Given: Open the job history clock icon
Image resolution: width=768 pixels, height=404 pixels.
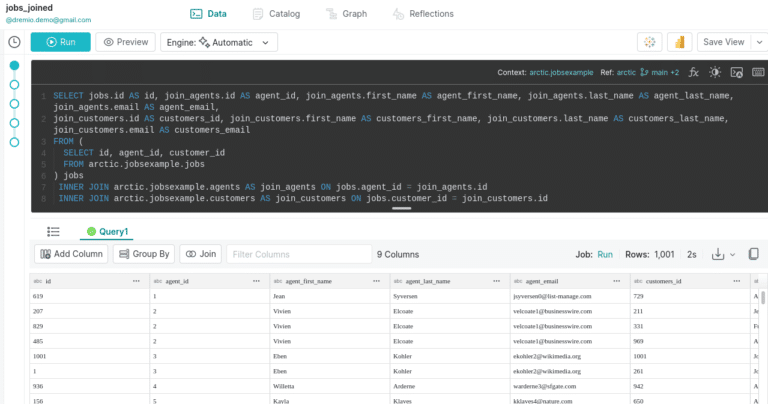Looking at the screenshot, I should (14, 42).
